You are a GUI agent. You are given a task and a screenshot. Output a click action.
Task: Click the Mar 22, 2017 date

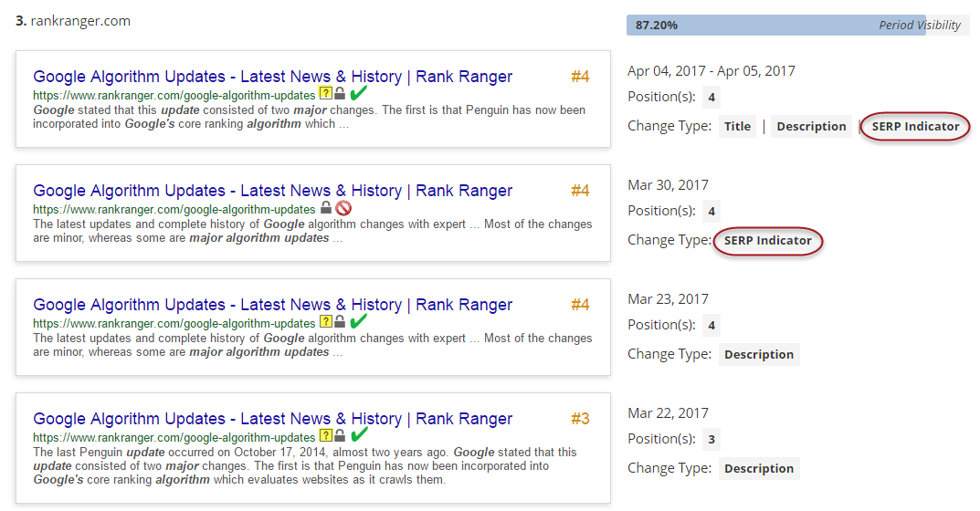pyautogui.click(x=669, y=413)
